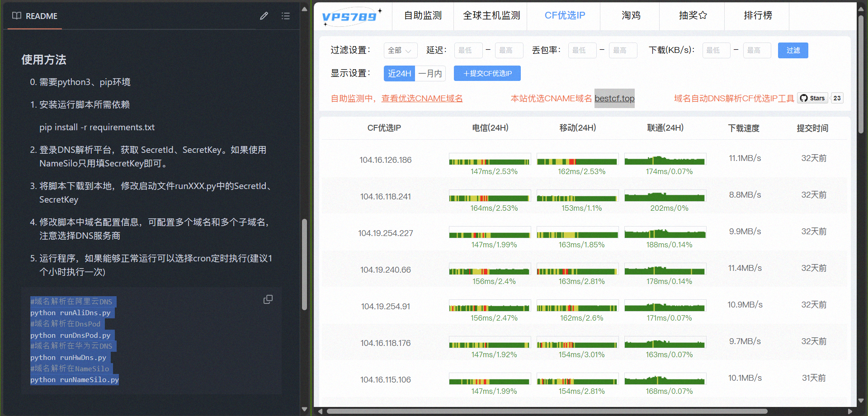Viewport: 868px width, 416px height.
Task: Click the README pane vertical scrollbar thumb
Action: pyautogui.click(x=304, y=265)
